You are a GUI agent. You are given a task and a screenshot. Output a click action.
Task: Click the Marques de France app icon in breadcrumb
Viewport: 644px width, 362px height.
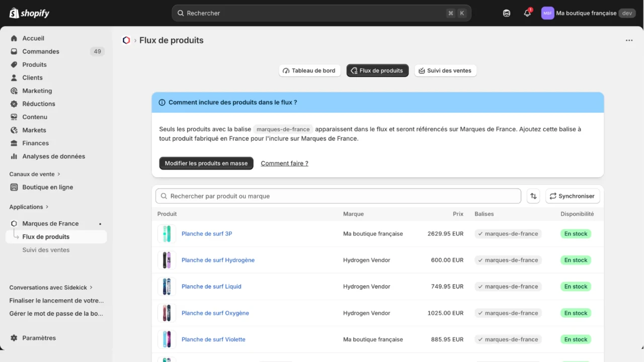pyautogui.click(x=126, y=40)
